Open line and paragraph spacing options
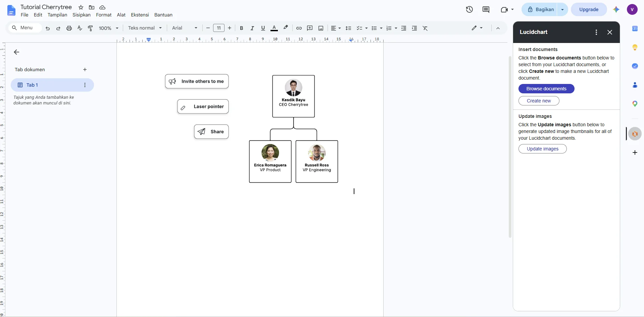The width and height of the screenshot is (644, 317). coord(348,28)
